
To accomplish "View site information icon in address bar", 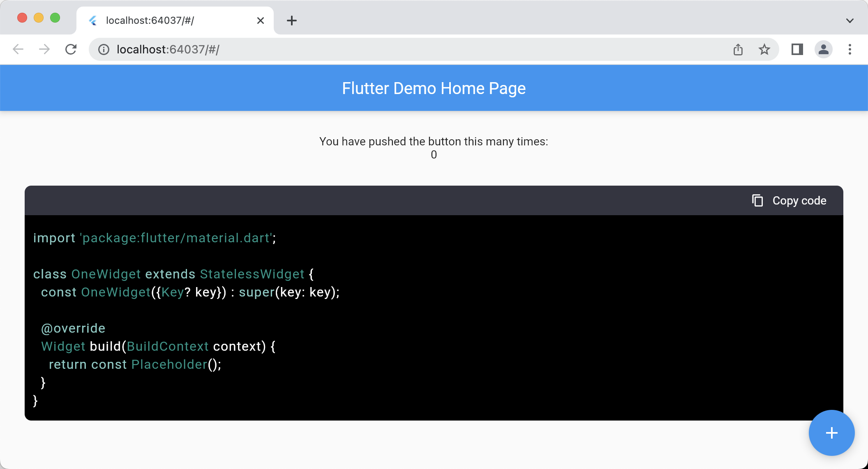I will click(x=104, y=49).
